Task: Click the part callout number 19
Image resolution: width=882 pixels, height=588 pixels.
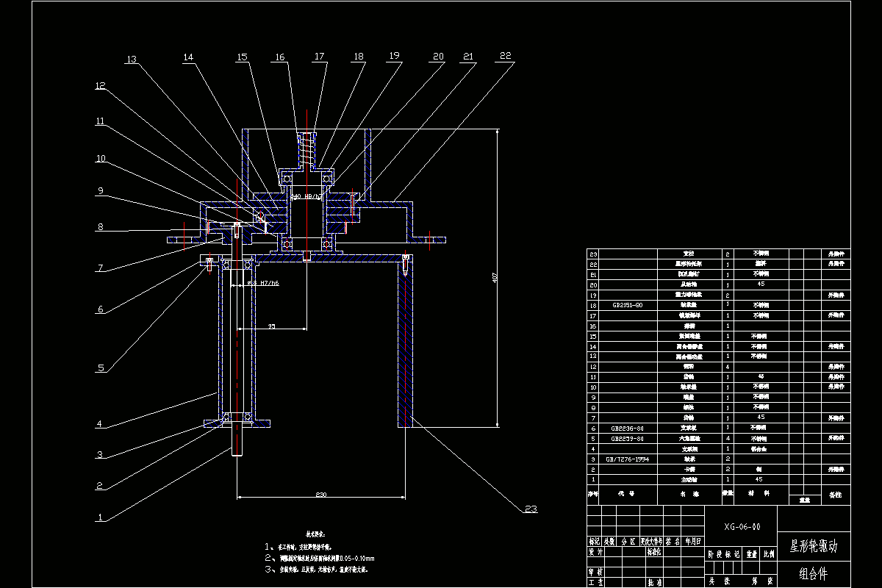Action: [394, 56]
